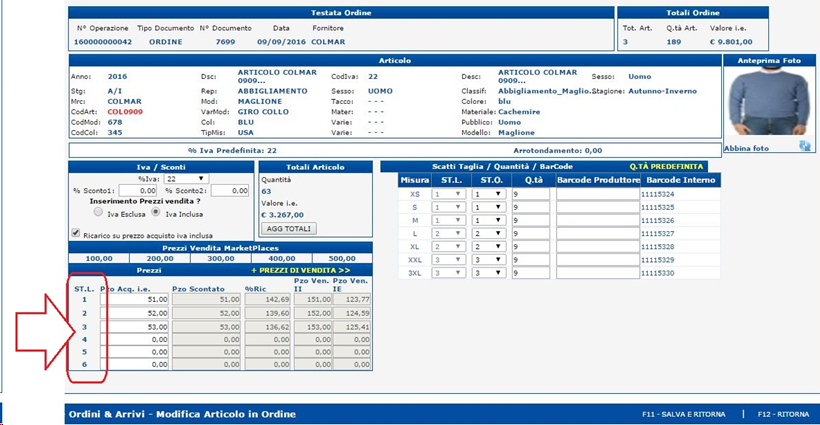The height and width of the screenshot is (425, 820).
Task: Click the MarketPlaces price 400,00 cell
Action: click(282, 258)
